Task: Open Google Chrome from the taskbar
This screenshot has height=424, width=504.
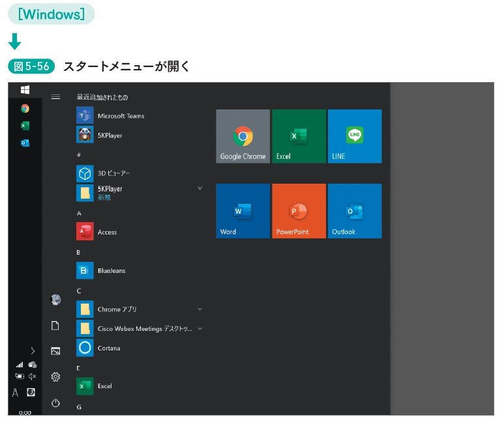Action: coord(25,109)
